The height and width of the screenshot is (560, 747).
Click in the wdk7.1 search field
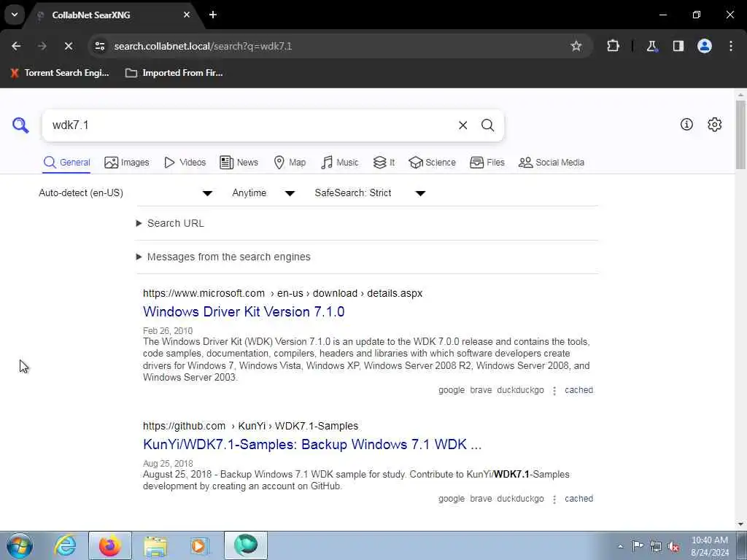pyautogui.click(x=248, y=125)
